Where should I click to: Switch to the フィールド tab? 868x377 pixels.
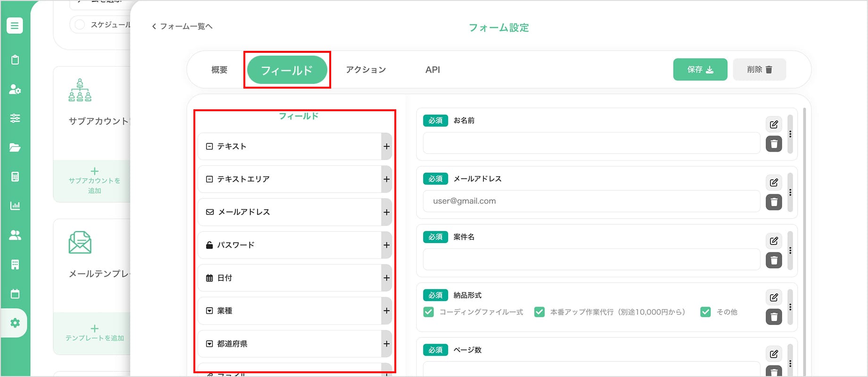(287, 70)
